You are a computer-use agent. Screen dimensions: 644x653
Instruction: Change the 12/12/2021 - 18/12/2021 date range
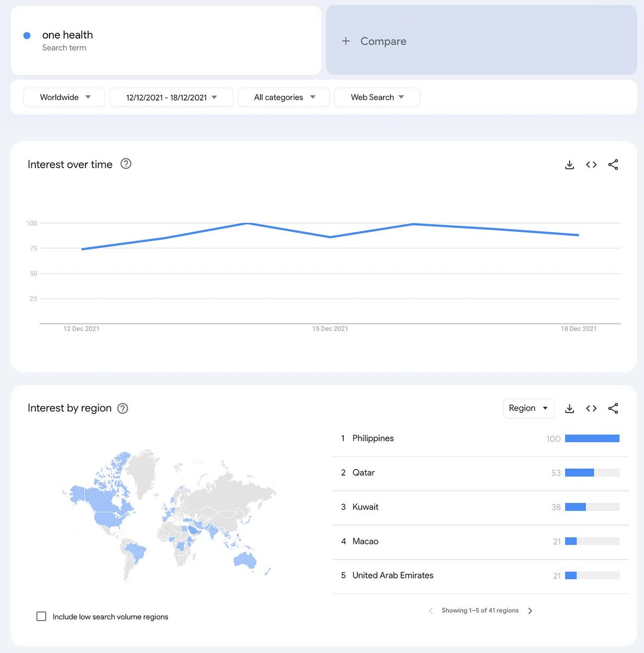click(171, 97)
